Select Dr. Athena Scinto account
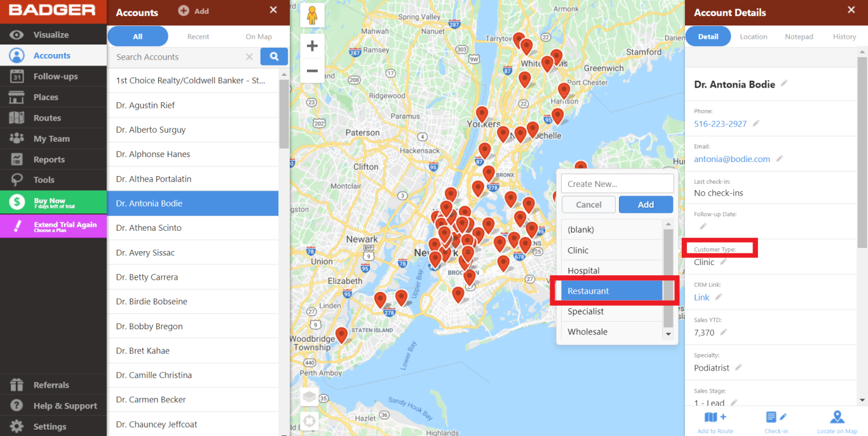 [x=193, y=228]
